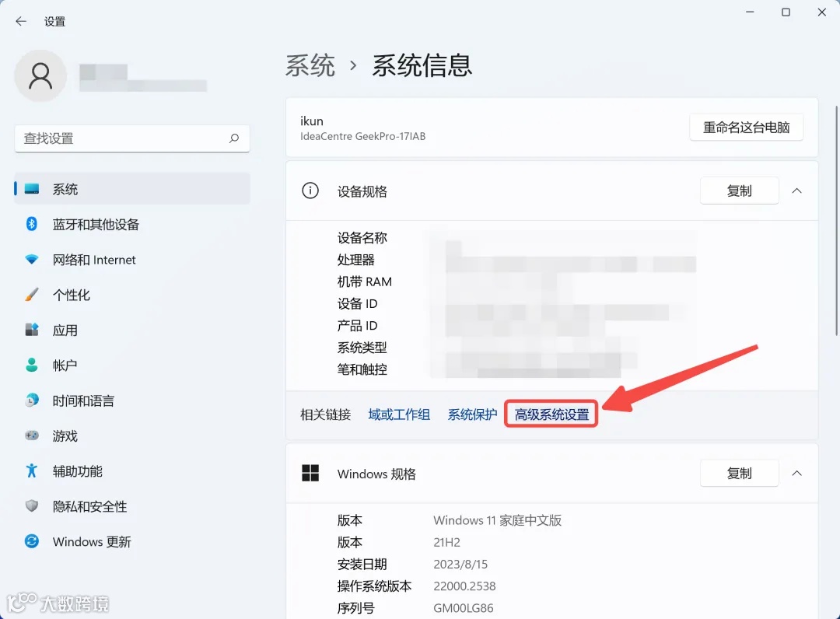Copy Windows 规格 with its 复制 button
The height and width of the screenshot is (619, 840).
pos(740,474)
